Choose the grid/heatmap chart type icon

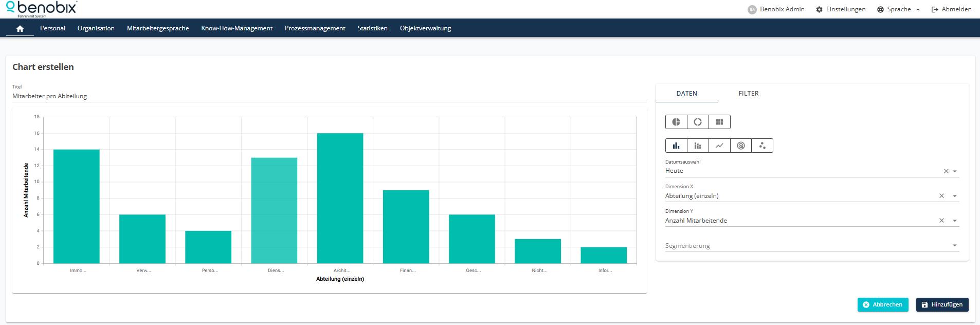click(719, 122)
